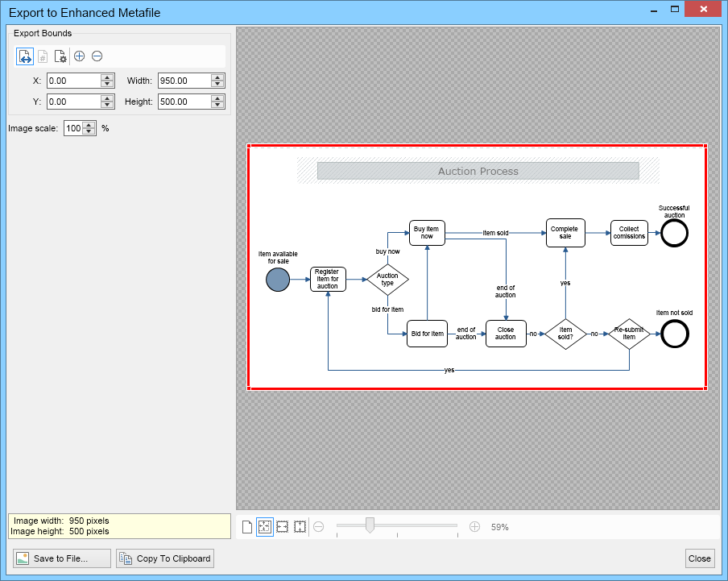Select the fit bounds to diagram icon

click(25, 56)
